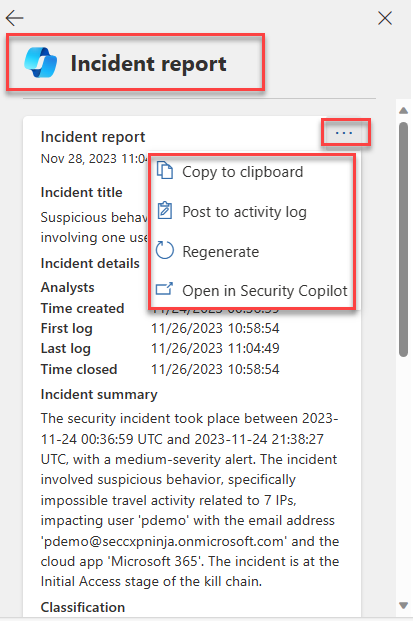Choose Open in Security Copilot
413x621 pixels.
click(265, 291)
